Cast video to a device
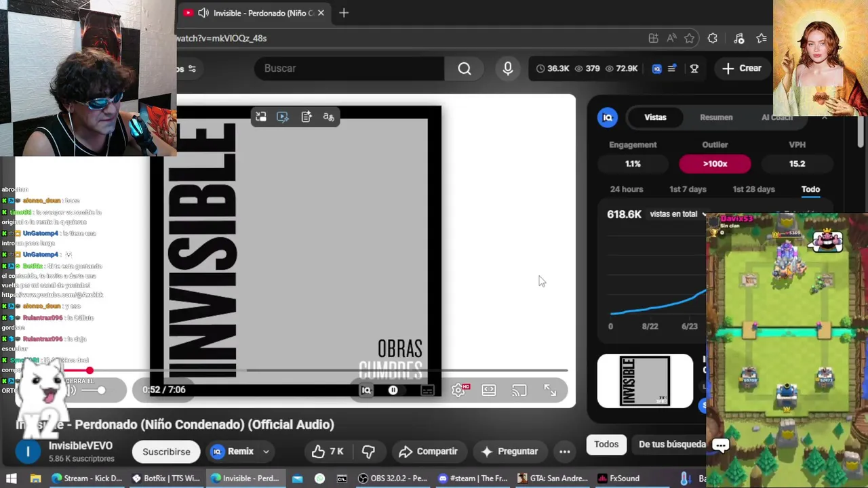This screenshot has height=488, width=868. (x=519, y=390)
